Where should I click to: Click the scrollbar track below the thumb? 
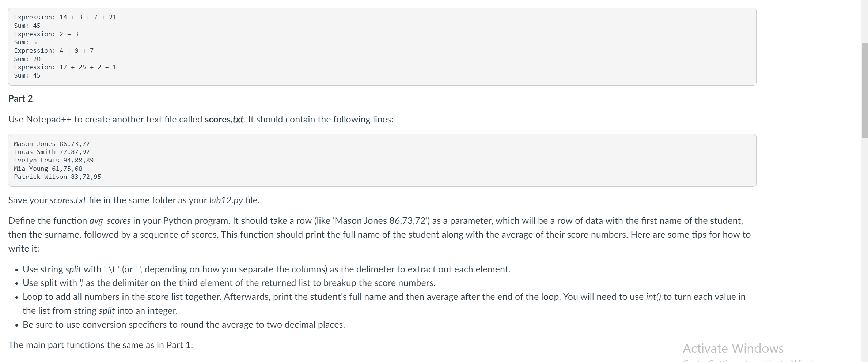coord(864,249)
